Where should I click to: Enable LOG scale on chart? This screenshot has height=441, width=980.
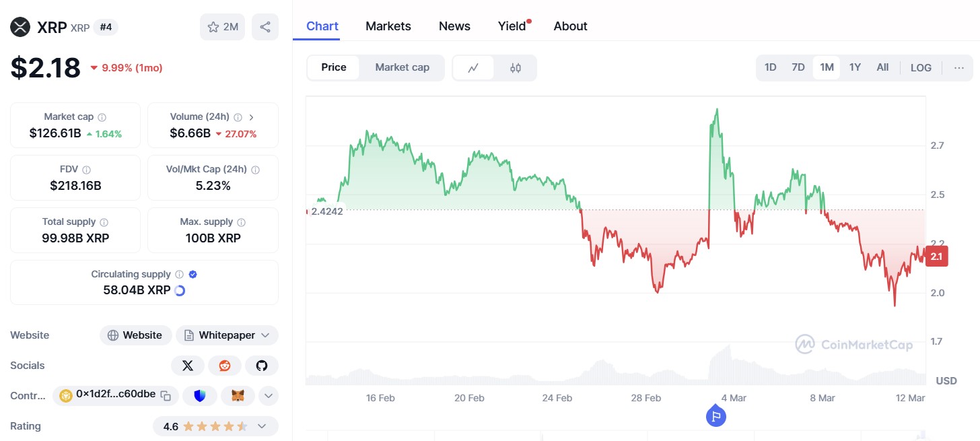pos(921,67)
